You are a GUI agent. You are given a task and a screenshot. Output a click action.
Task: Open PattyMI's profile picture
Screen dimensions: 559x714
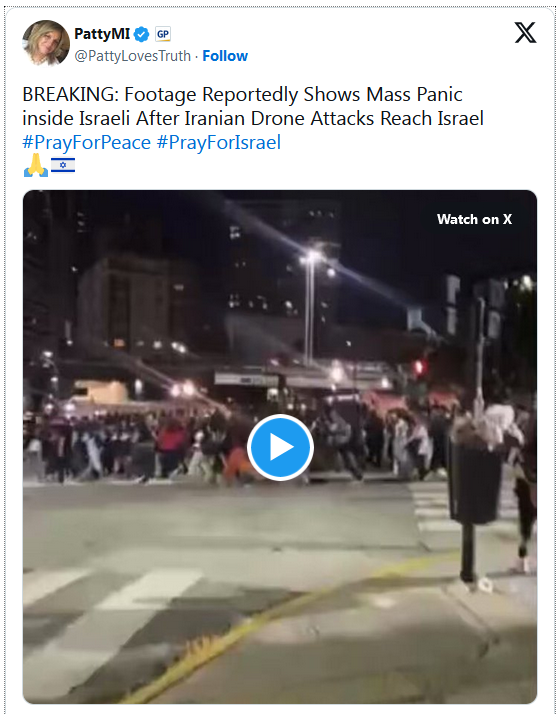[46, 43]
